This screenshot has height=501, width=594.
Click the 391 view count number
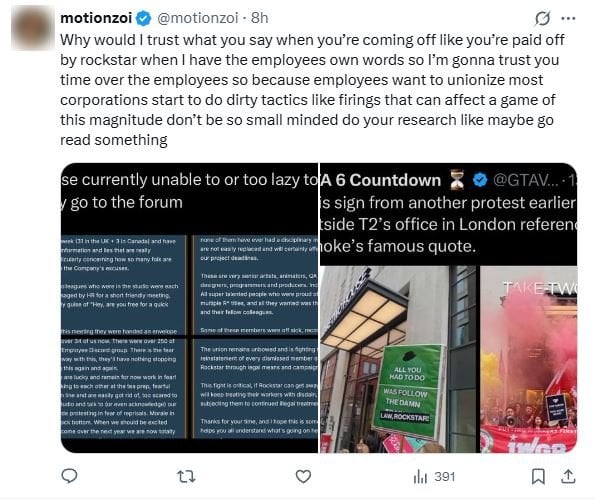(445, 477)
